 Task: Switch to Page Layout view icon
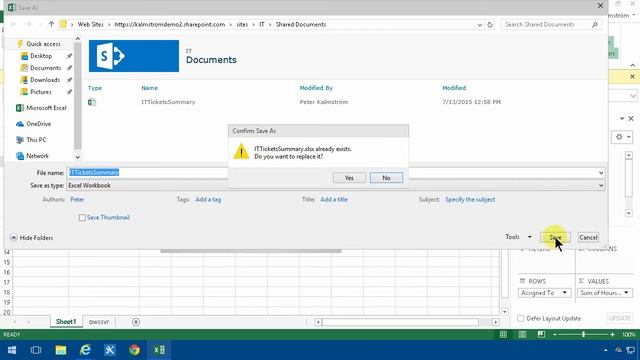(x=522, y=334)
